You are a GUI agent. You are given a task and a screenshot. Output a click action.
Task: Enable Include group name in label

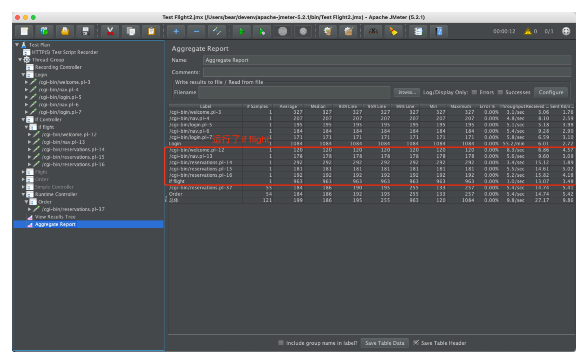click(x=281, y=343)
